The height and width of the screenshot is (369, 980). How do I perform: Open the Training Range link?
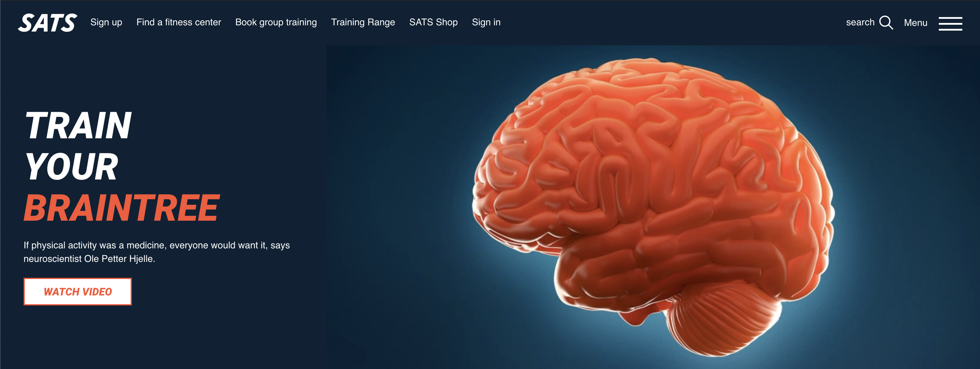363,22
